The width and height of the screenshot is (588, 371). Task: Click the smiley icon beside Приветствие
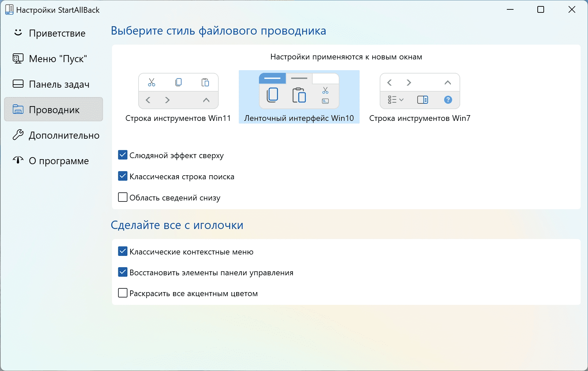click(x=18, y=33)
